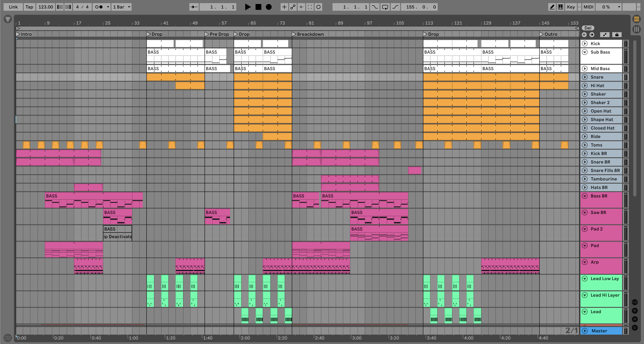Viewport: 644px width, 344px height.
Task: Toggle the Draw Mode pencil
Action: pyautogui.click(x=552, y=7)
